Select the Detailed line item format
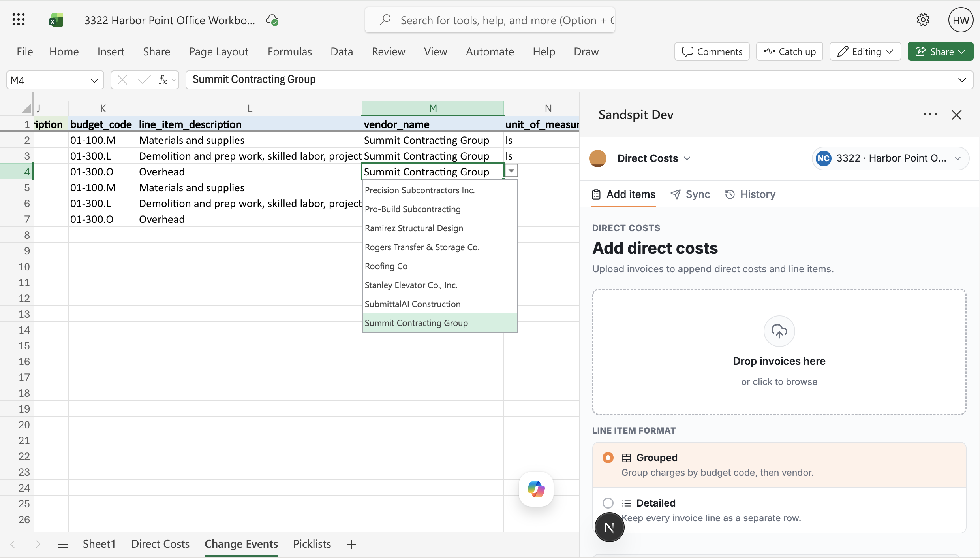Image resolution: width=980 pixels, height=558 pixels. 779,510
